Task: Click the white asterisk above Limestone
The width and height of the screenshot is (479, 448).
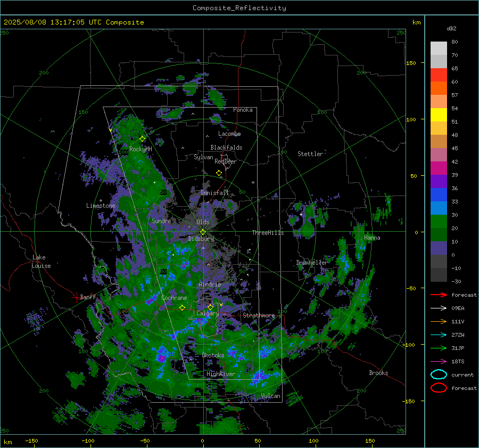Action: (101, 201)
